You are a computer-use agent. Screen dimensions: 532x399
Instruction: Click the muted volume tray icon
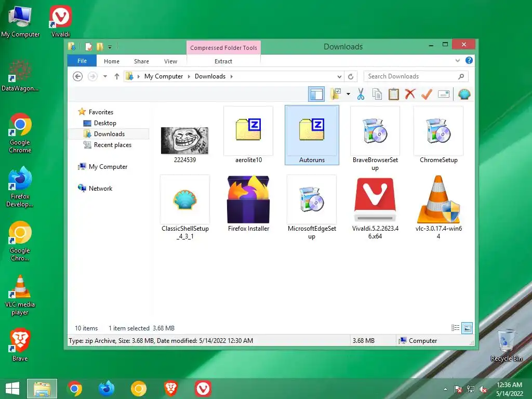pos(484,389)
